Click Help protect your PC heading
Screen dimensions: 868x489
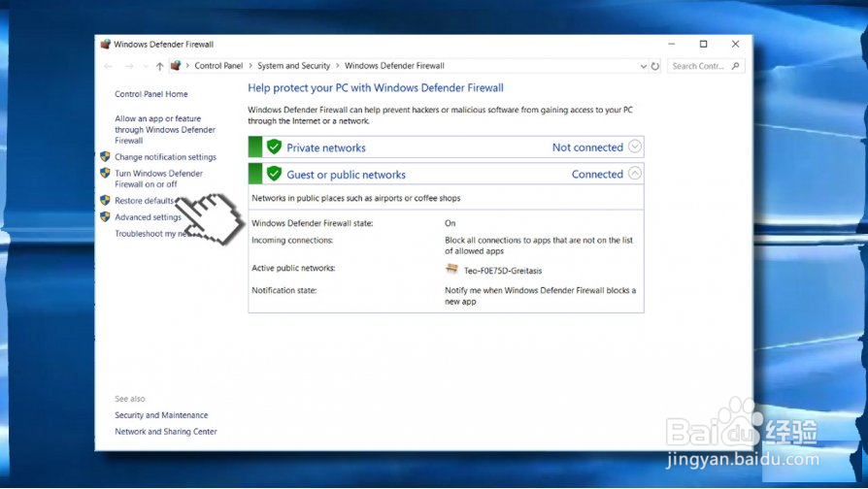[x=376, y=88]
